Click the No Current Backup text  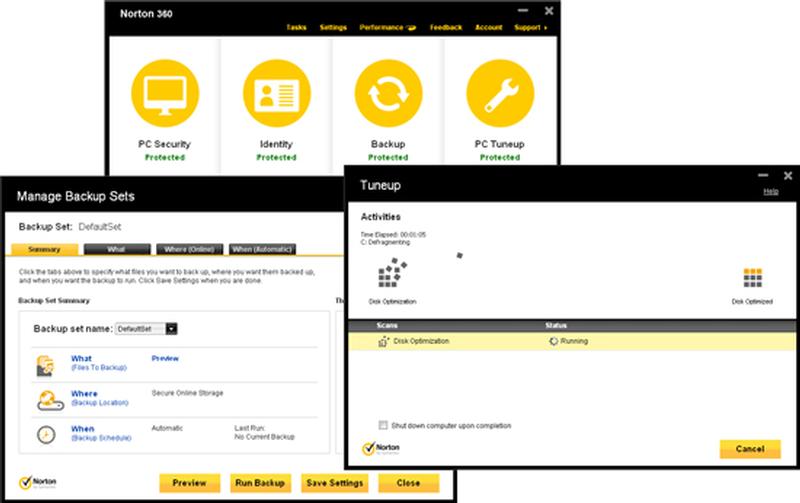pos(264,437)
